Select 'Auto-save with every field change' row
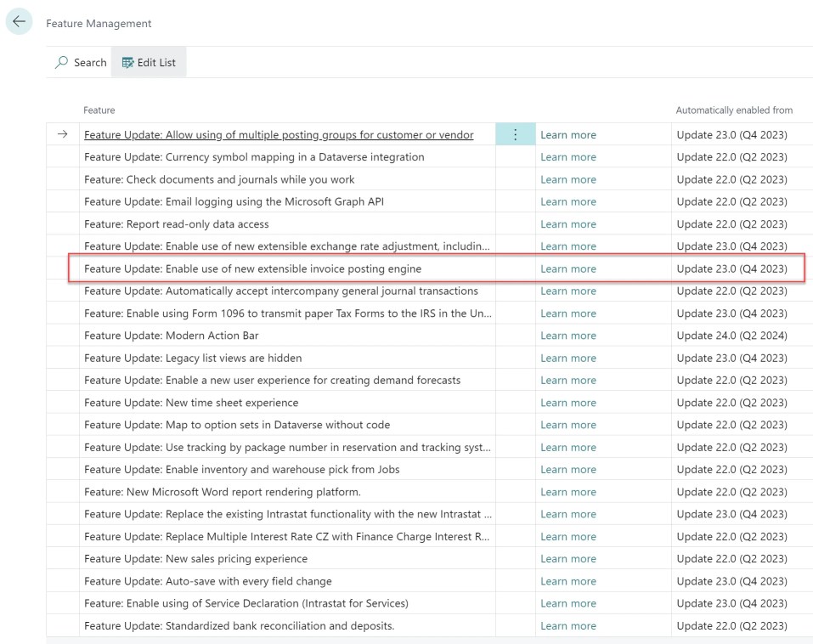This screenshot has height=644, width=813. 208,581
